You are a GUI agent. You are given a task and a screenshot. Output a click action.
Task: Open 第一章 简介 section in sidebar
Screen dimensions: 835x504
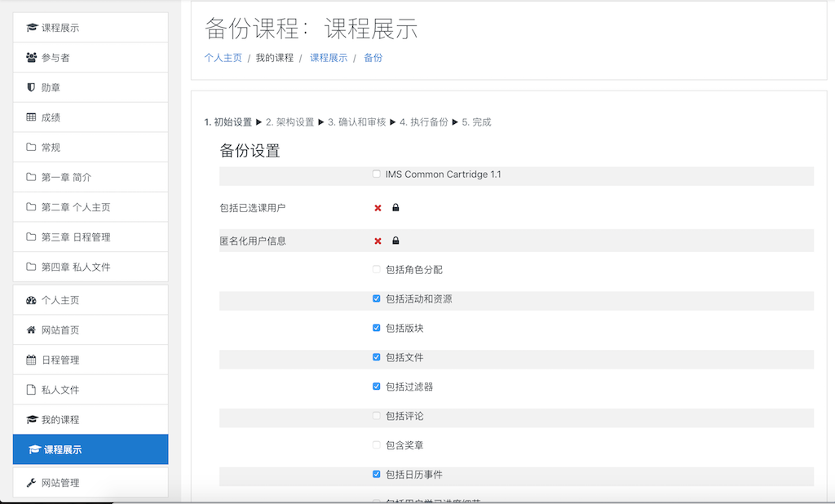point(91,177)
